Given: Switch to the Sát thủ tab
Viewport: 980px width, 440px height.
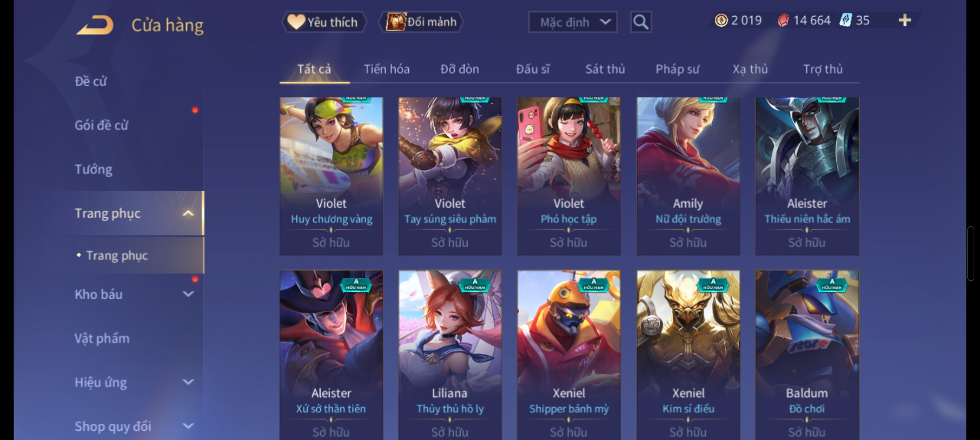Looking at the screenshot, I should pyautogui.click(x=605, y=69).
